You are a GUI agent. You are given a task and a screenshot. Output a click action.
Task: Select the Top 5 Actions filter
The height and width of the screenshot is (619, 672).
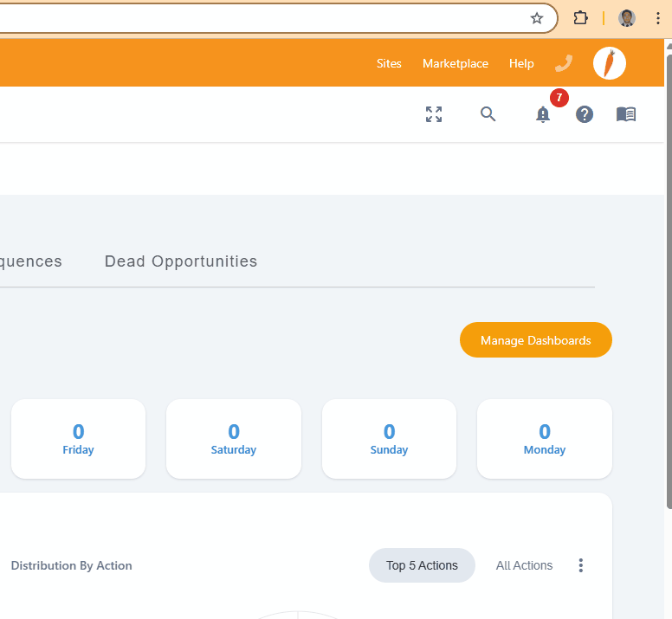tap(422, 565)
